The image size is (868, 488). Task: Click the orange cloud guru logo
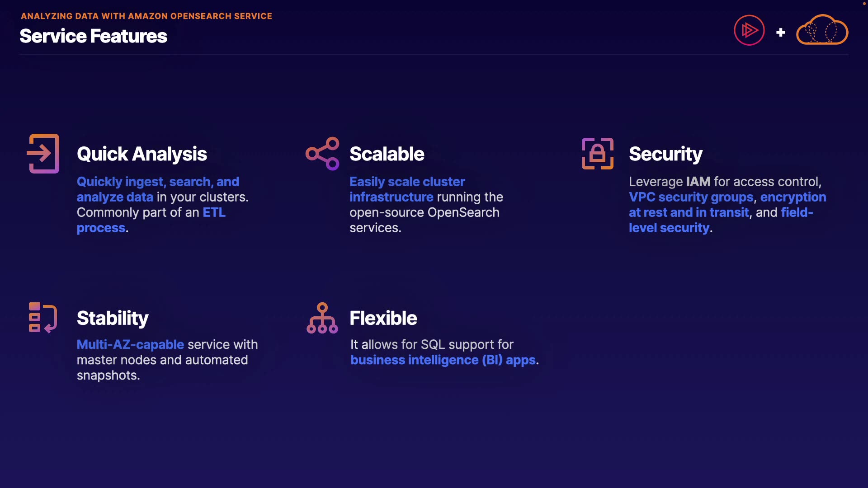822,30
